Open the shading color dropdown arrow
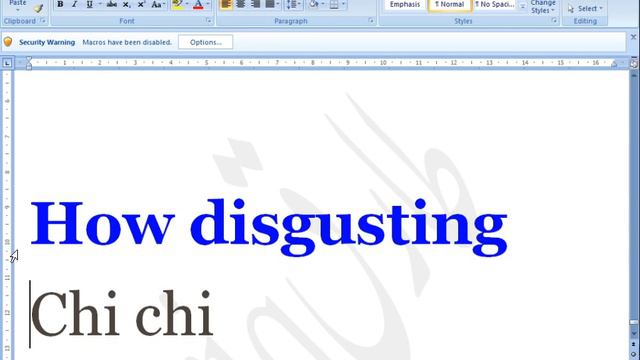Viewport: 640px width, 360px height. point(323,4)
